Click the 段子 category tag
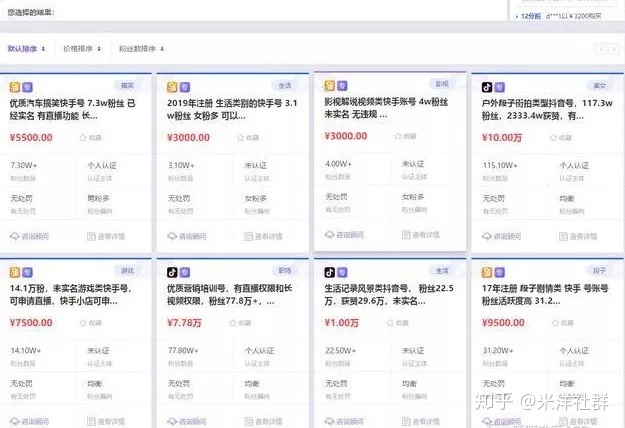 pyautogui.click(x=599, y=271)
